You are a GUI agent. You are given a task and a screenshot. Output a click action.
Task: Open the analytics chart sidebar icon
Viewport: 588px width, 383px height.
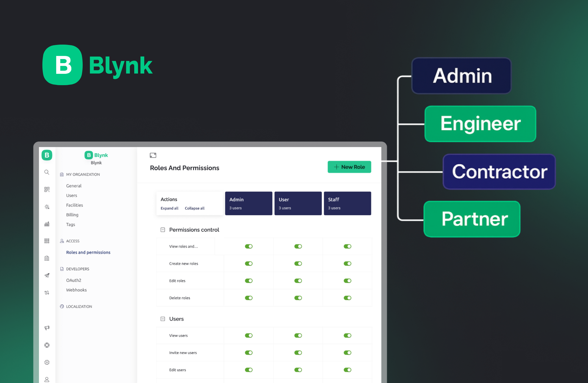pos(47,224)
